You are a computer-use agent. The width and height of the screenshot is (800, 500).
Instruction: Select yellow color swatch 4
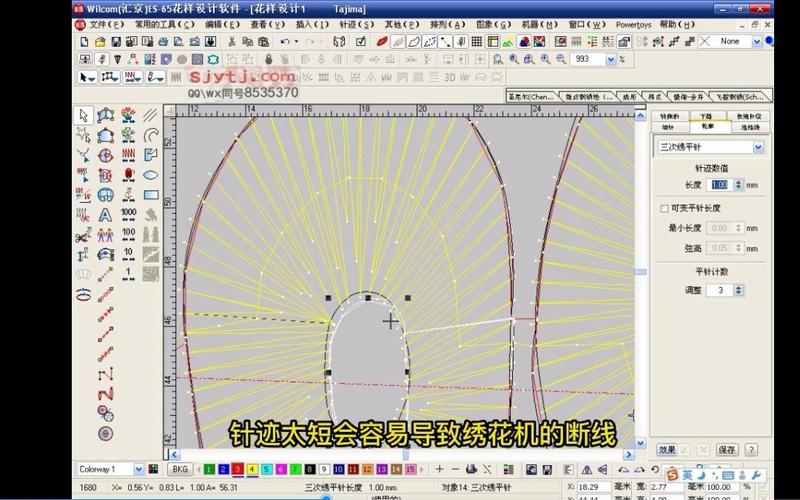(252, 469)
